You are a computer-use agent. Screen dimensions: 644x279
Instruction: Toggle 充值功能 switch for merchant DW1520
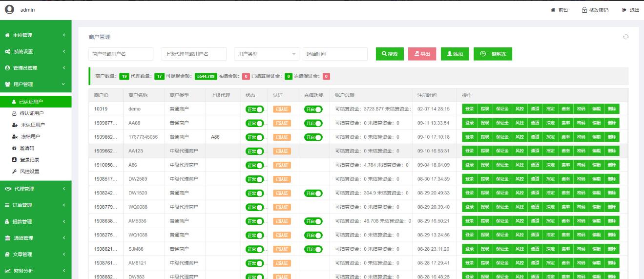tap(313, 193)
